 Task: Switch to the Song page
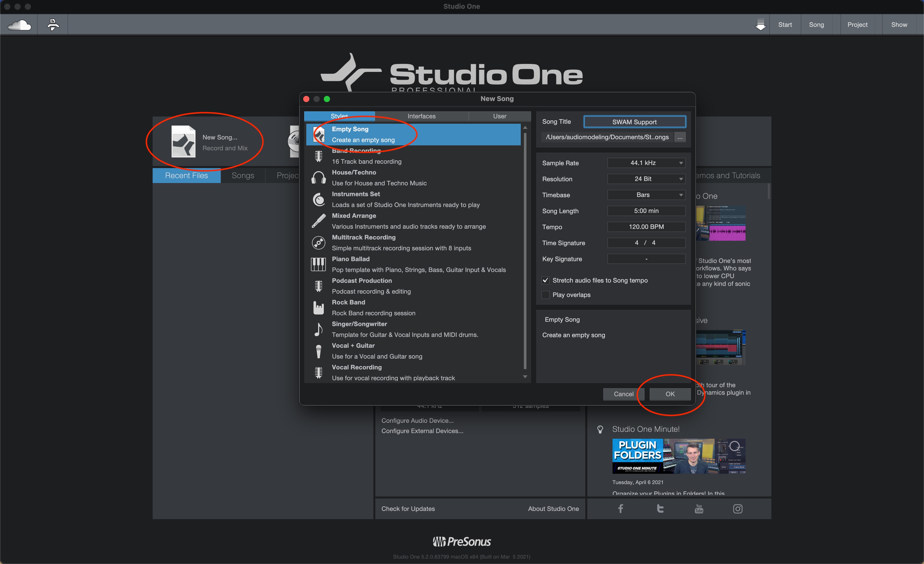(x=816, y=25)
